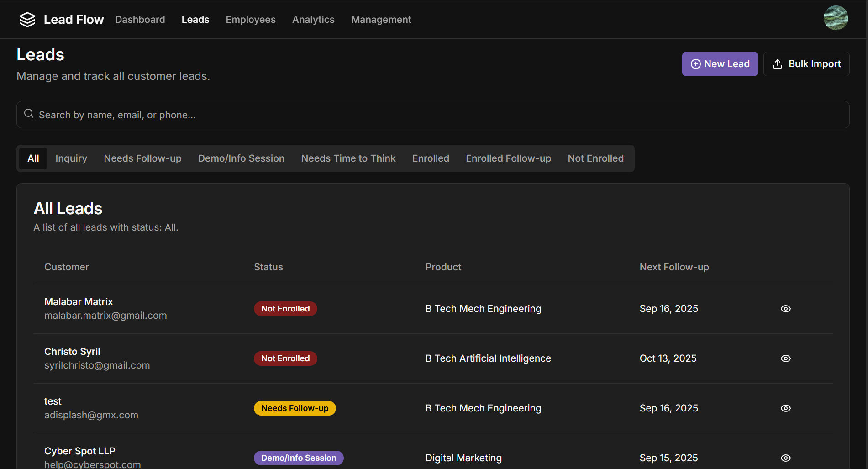Click Malabar Matrix's Not Enrolled status badge
The width and height of the screenshot is (868, 469).
tap(285, 309)
